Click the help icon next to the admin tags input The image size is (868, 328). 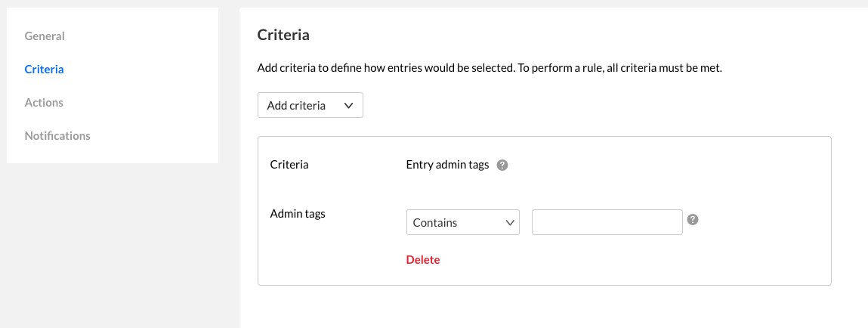693,219
